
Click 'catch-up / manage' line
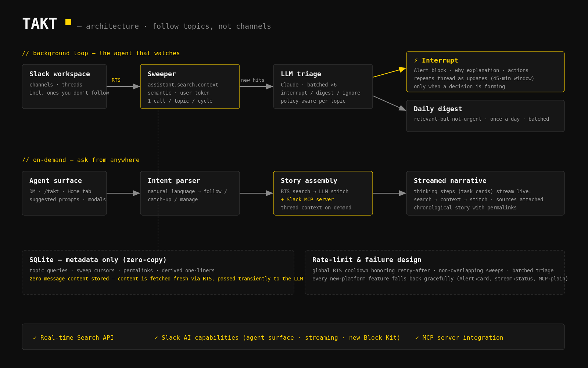(x=173, y=199)
